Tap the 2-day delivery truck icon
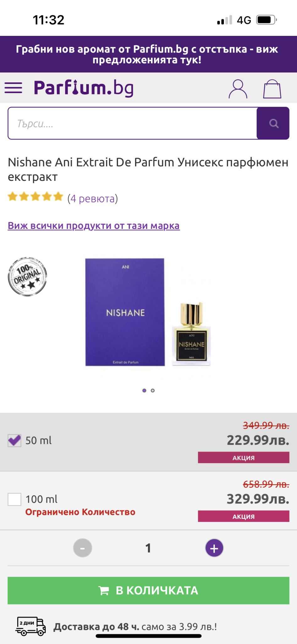 pos(30,626)
